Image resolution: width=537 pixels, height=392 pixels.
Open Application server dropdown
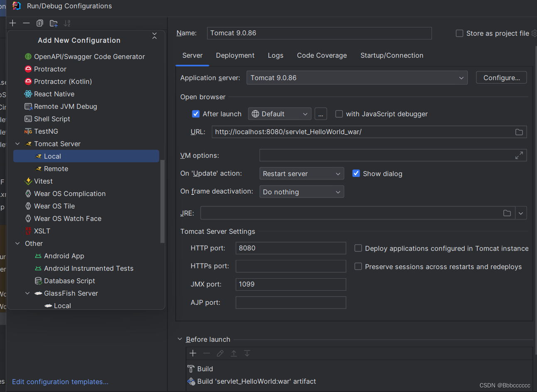tap(357, 78)
